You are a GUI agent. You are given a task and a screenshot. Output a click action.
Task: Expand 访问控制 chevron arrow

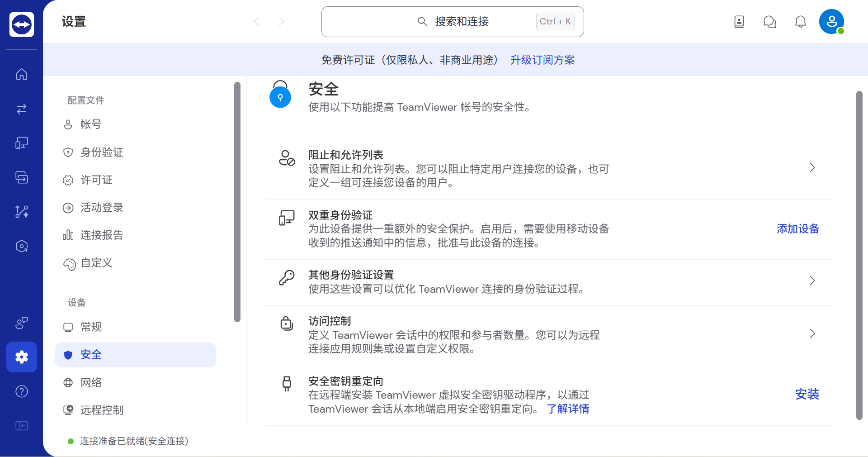812,333
